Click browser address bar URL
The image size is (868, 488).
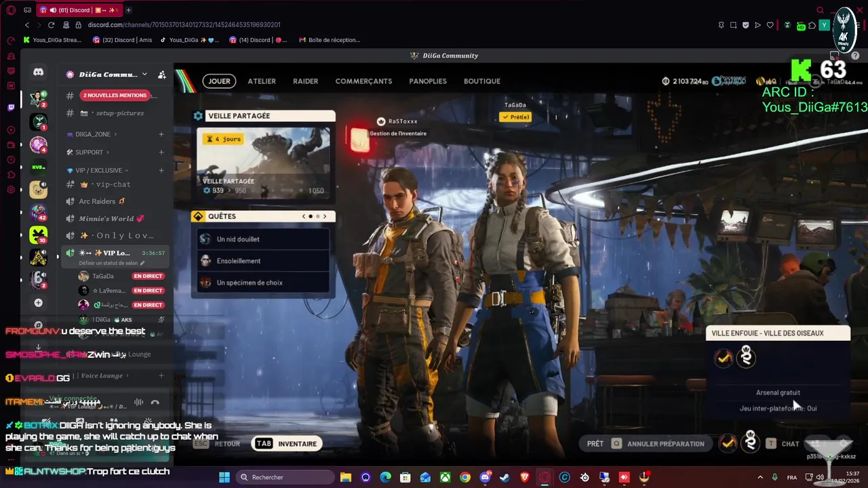point(184,25)
